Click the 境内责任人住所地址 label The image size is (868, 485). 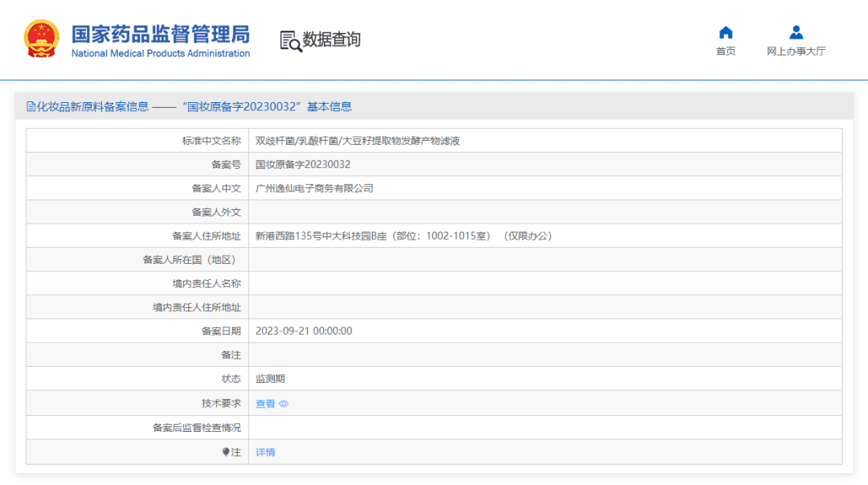point(197,307)
